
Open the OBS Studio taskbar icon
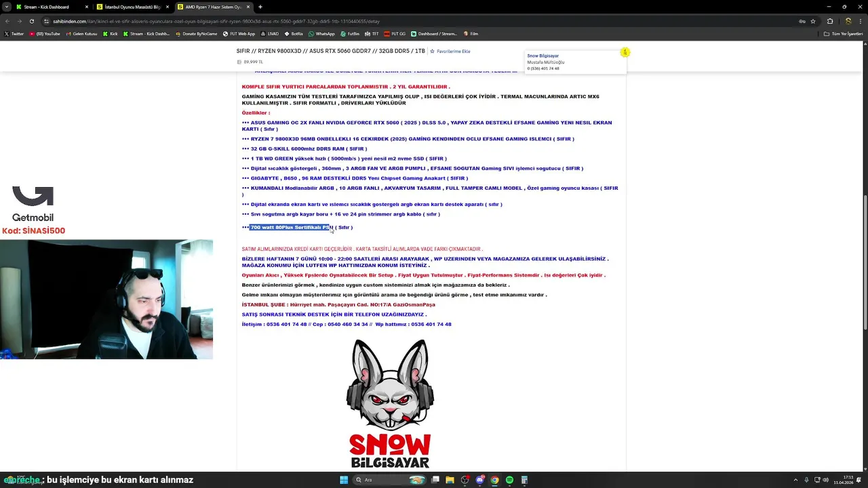point(465,480)
